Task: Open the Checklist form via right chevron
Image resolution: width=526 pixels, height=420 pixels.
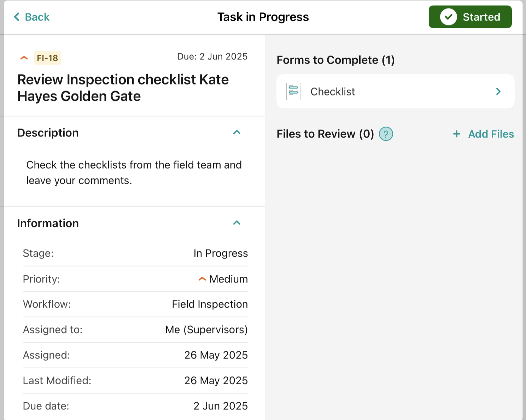Action: pyautogui.click(x=498, y=92)
